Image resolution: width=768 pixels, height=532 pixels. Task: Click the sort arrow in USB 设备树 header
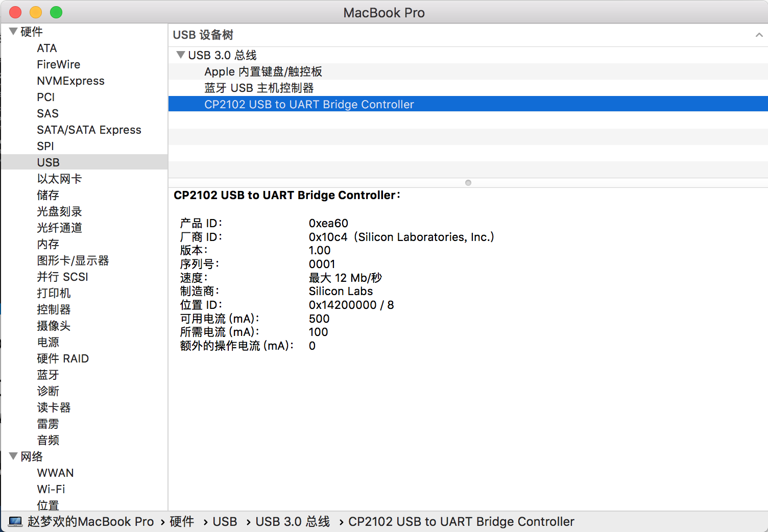click(759, 35)
